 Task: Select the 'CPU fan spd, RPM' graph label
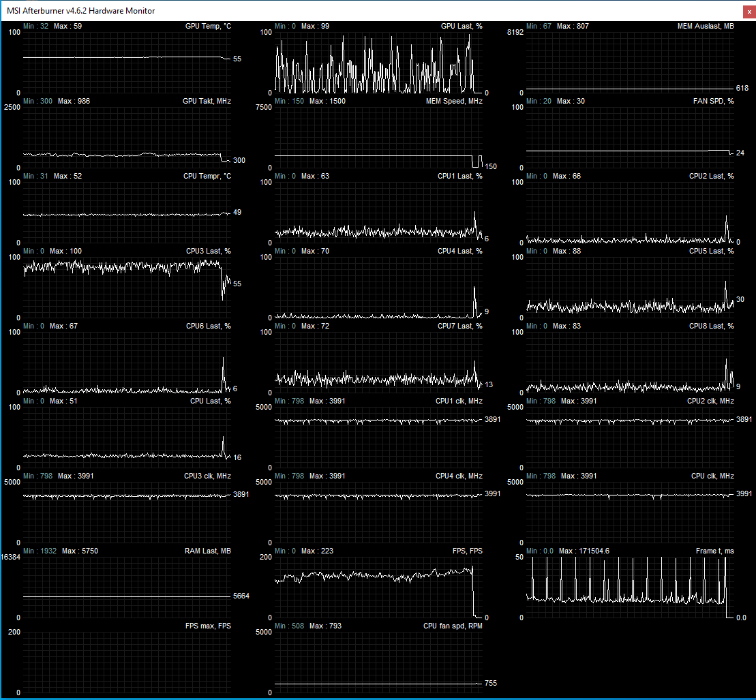(453, 626)
